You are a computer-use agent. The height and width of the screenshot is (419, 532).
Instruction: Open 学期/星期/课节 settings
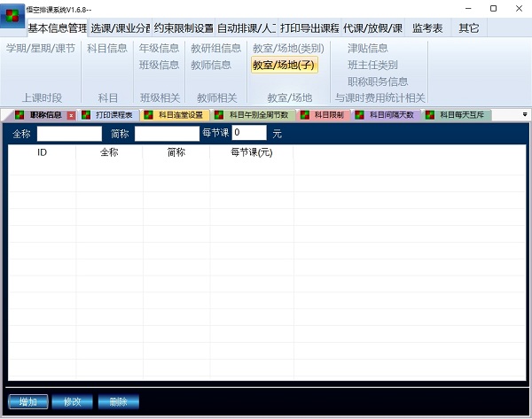[41, 49]
